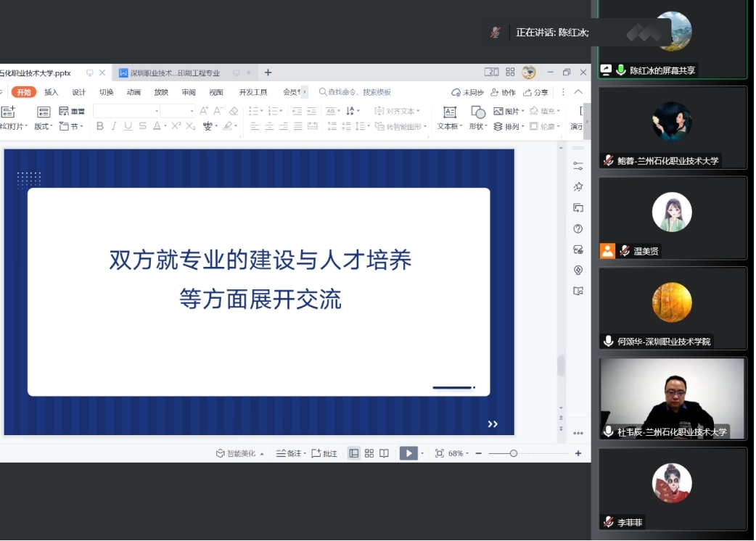
Task: Click the zoom slider handle
Action: pos(514,453)
